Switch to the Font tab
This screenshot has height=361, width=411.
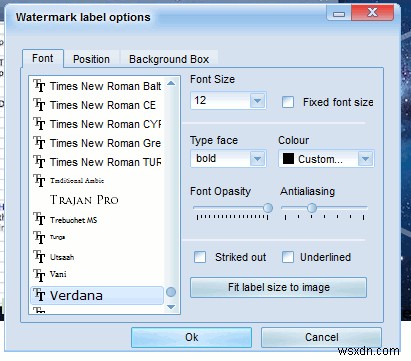[43, 59]
